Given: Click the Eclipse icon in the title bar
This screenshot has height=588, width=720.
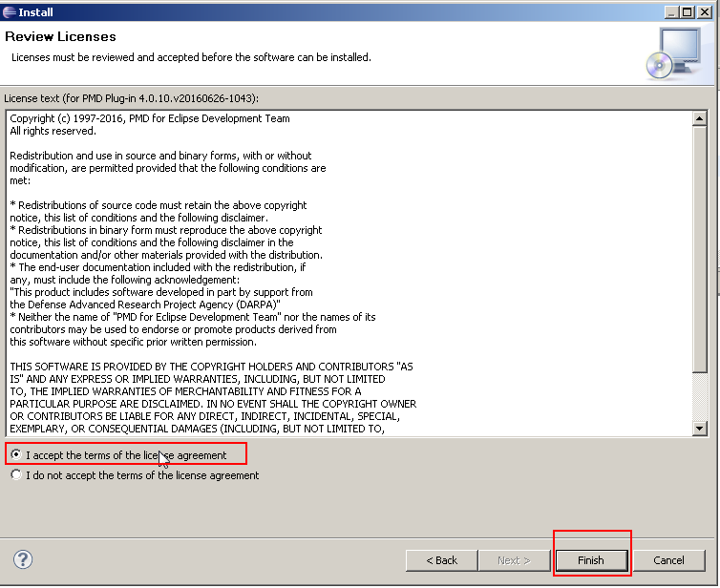Looking at the screenshot, I should [9, 12].
